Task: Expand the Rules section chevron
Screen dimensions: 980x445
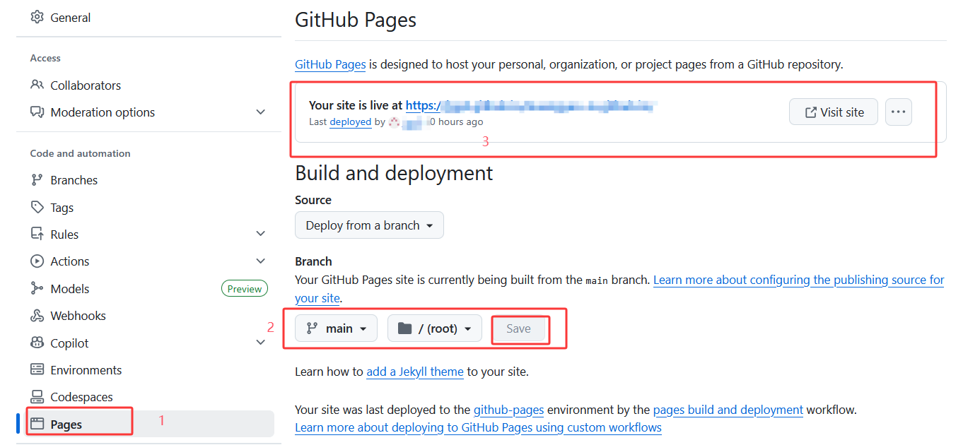Action: pyautogui.click(x=261, y=234)
